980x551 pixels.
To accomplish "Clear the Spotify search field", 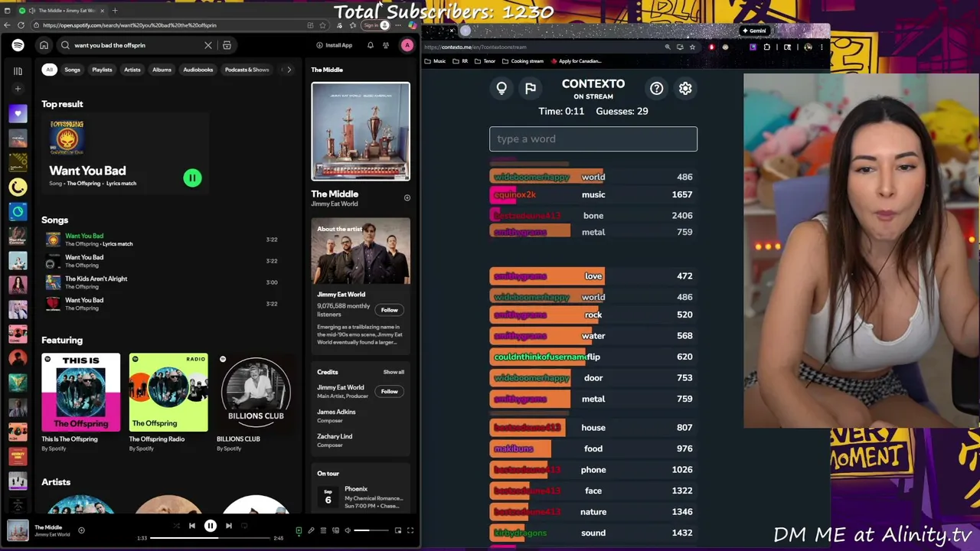I will pyautogui.click(x=207, y=45).
